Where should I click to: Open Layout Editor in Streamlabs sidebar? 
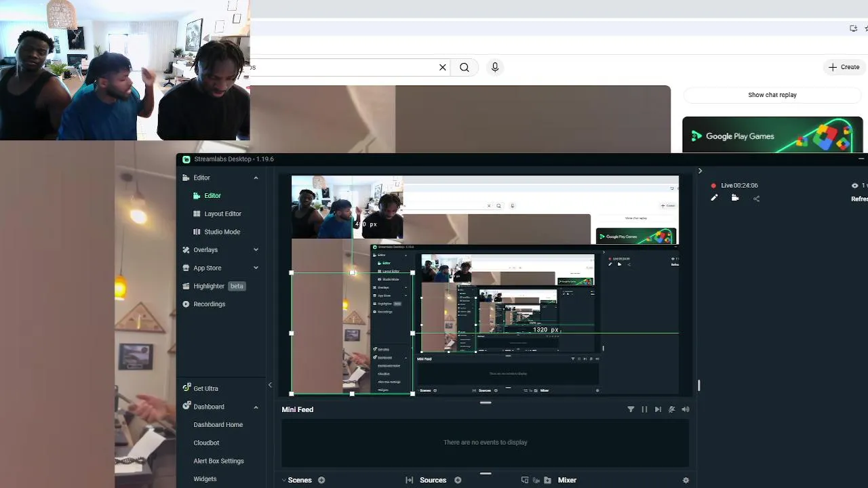coord(222,213)
